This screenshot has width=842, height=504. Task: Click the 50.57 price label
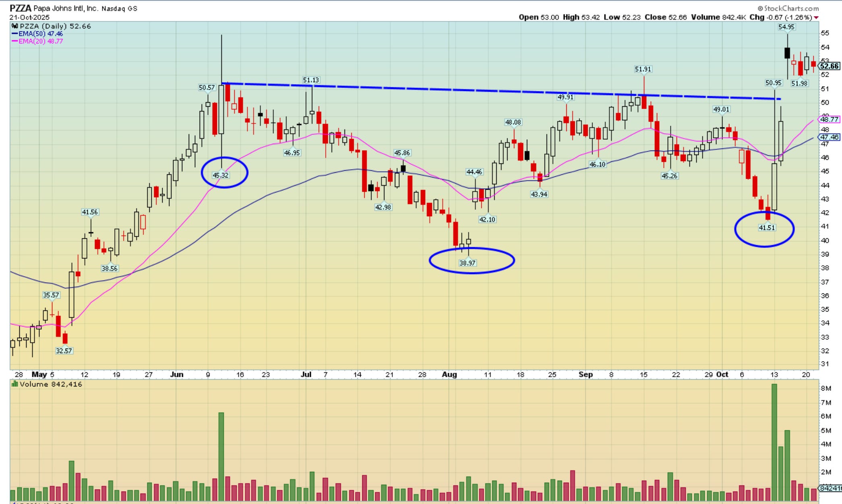point(207,87)
